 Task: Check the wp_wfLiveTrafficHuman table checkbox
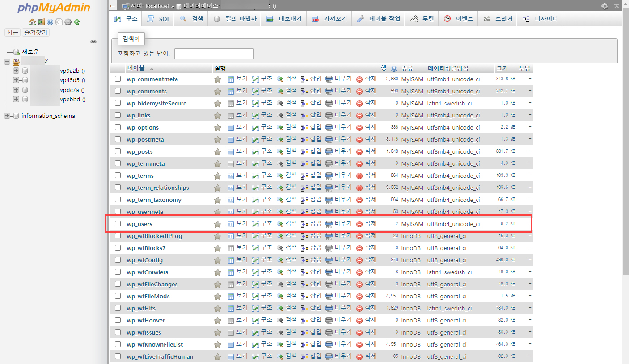[118, 356]
